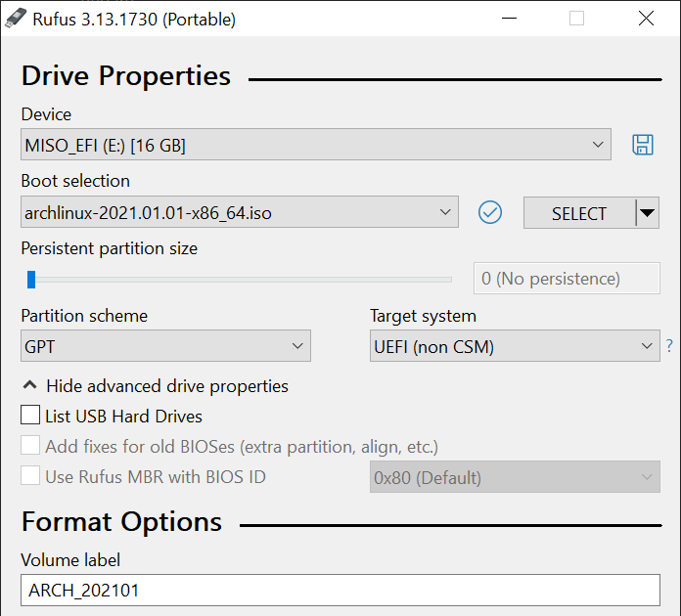Open the Partition scheme GPT dropdown

[x=165, y=345]
